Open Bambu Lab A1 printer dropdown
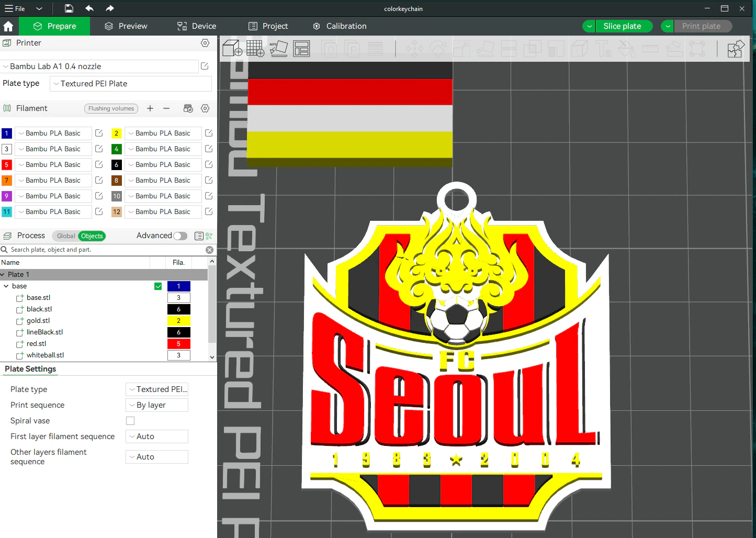The height and width of the screenshot is (538, 756). click(99, 66)
